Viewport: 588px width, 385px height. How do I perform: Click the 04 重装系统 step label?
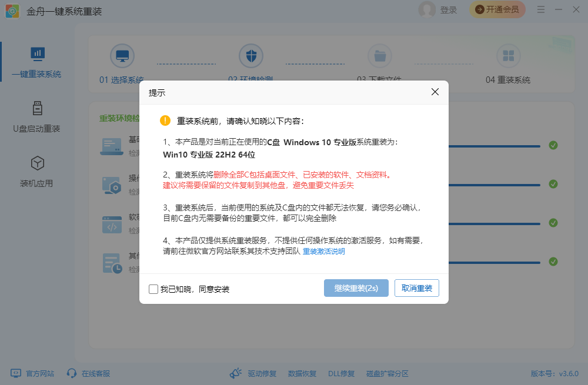508,80
